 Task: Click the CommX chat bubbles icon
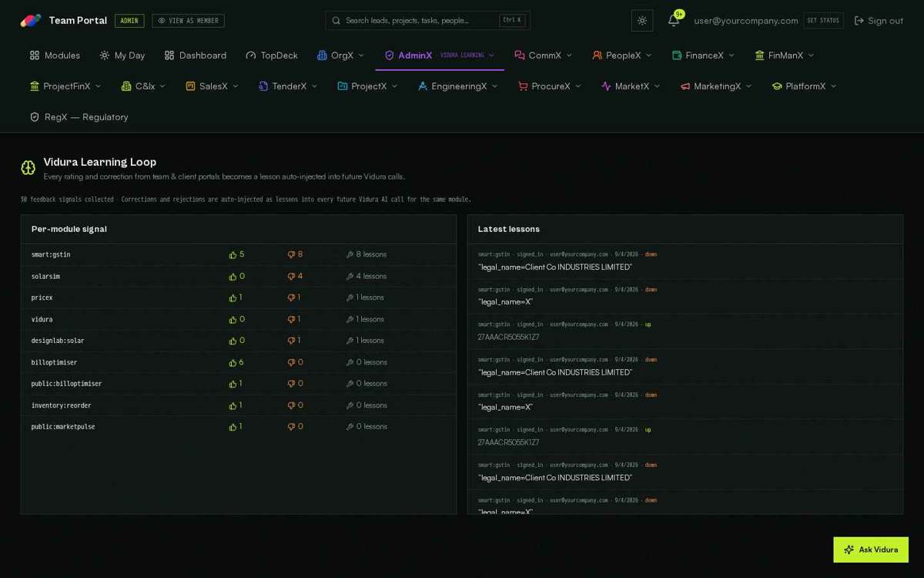520,55
